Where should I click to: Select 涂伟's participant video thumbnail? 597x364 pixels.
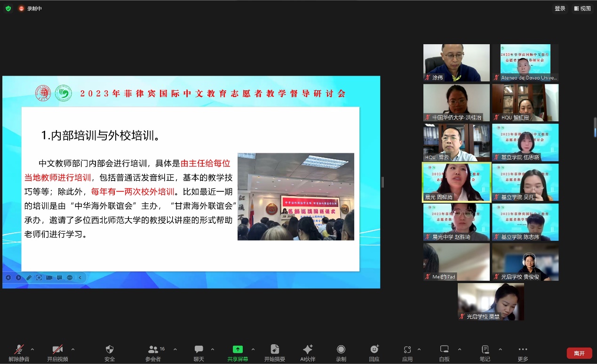point(456,63)
